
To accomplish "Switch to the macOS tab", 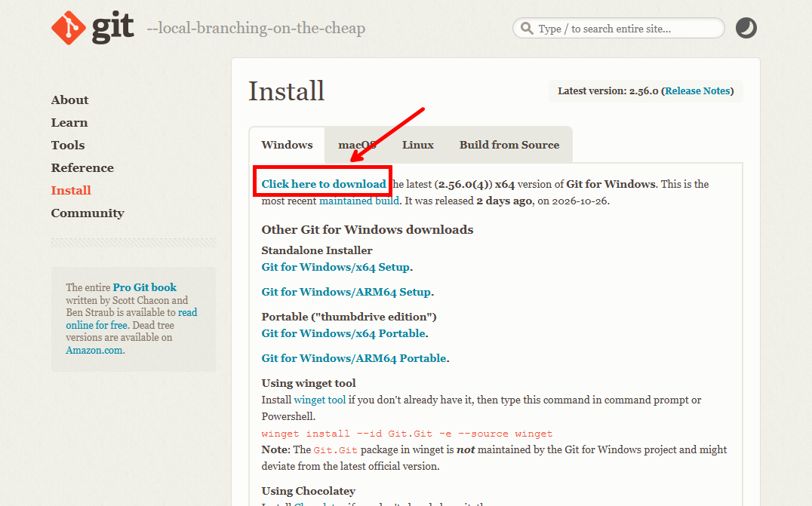I will 357,145.
